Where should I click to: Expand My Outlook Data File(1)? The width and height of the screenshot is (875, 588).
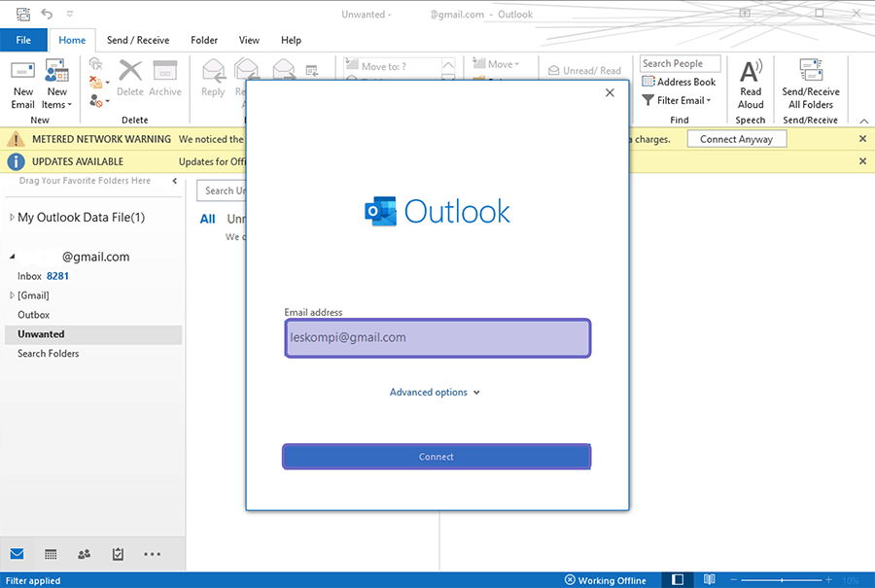point(13,218)
